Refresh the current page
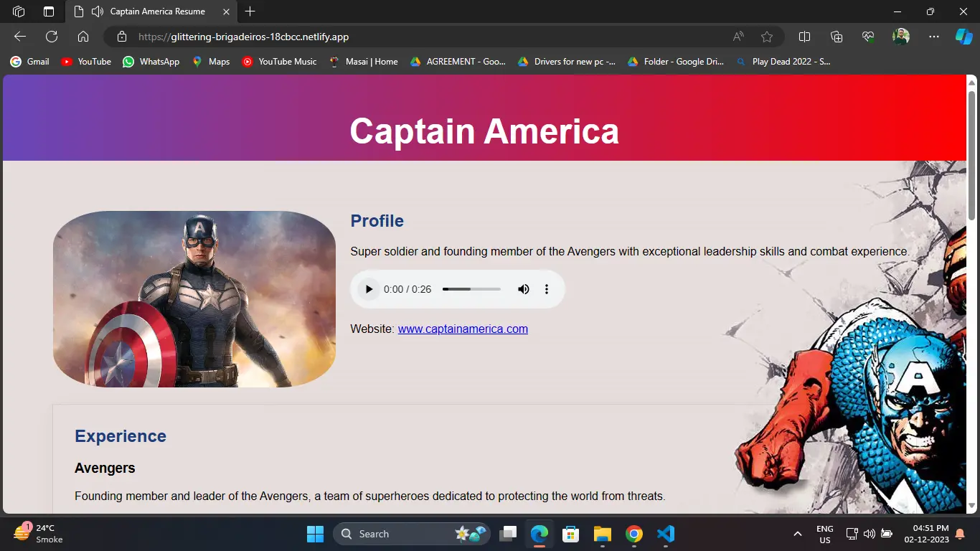This screenshot has width=980, height=551. tap(52, 37)
